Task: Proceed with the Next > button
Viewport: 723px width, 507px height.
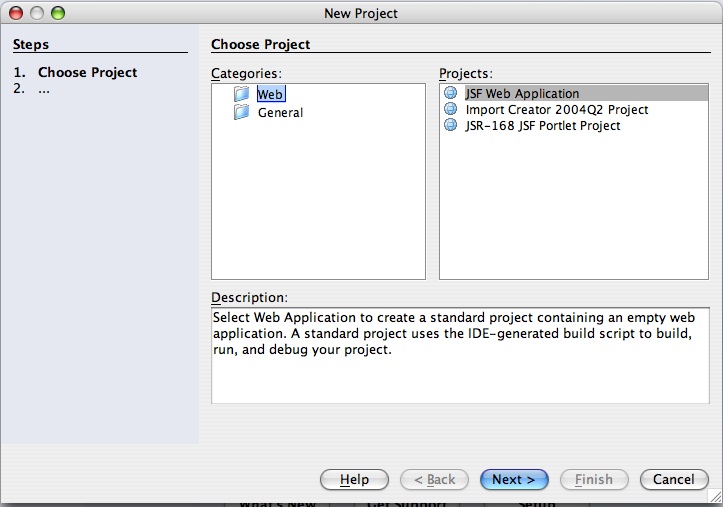Action: click(514, 479)
